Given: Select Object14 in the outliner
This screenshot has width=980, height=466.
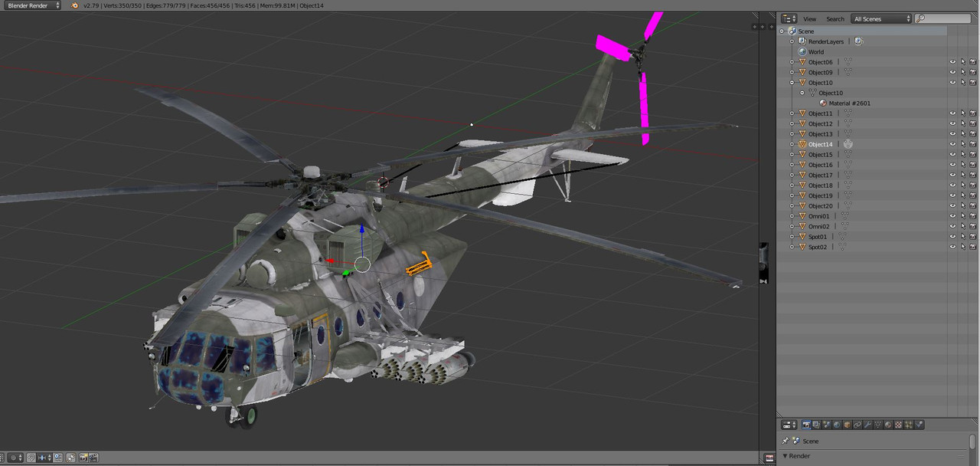Looking at the screenshot, I should pos(820,144).
